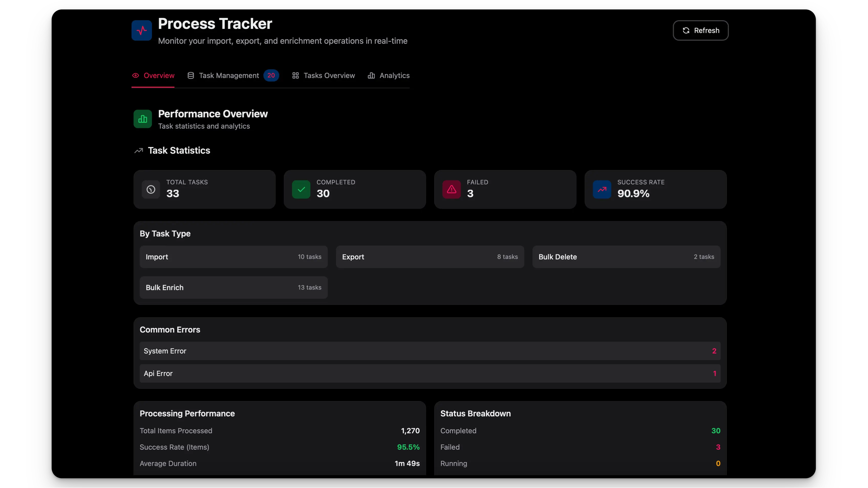Switch to the Task Management tab
The height and width of the screenshot is (488, 868).
tap(229, 75)
